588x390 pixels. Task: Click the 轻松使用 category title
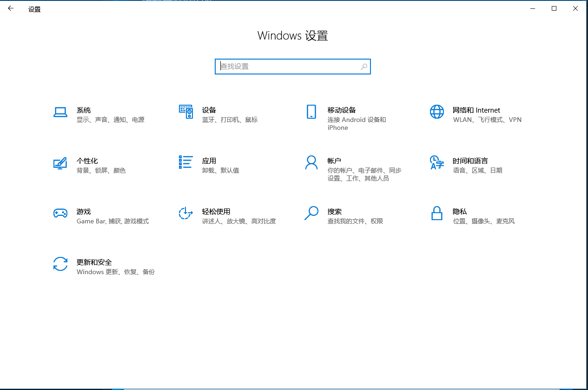point(216,212)
